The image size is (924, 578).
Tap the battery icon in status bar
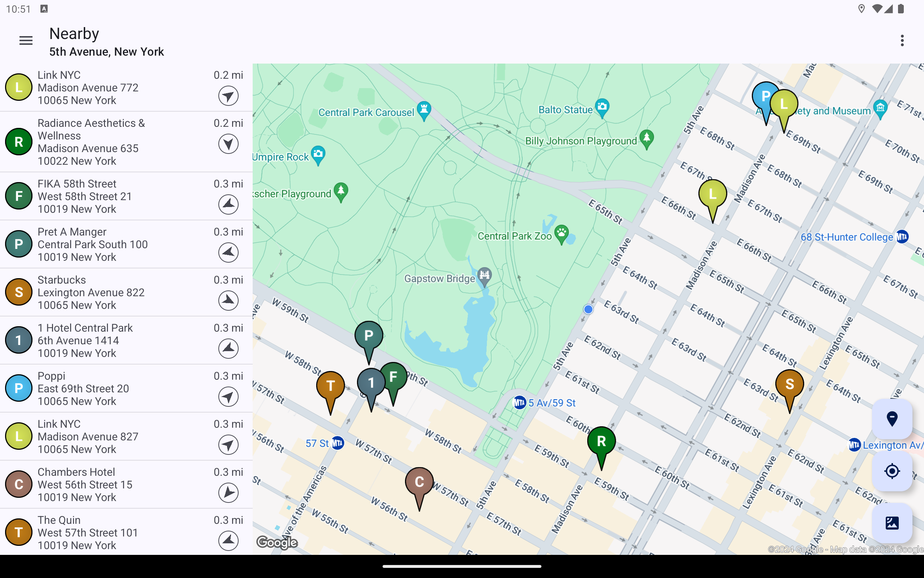pyautogui.click(x=901, y=9)
